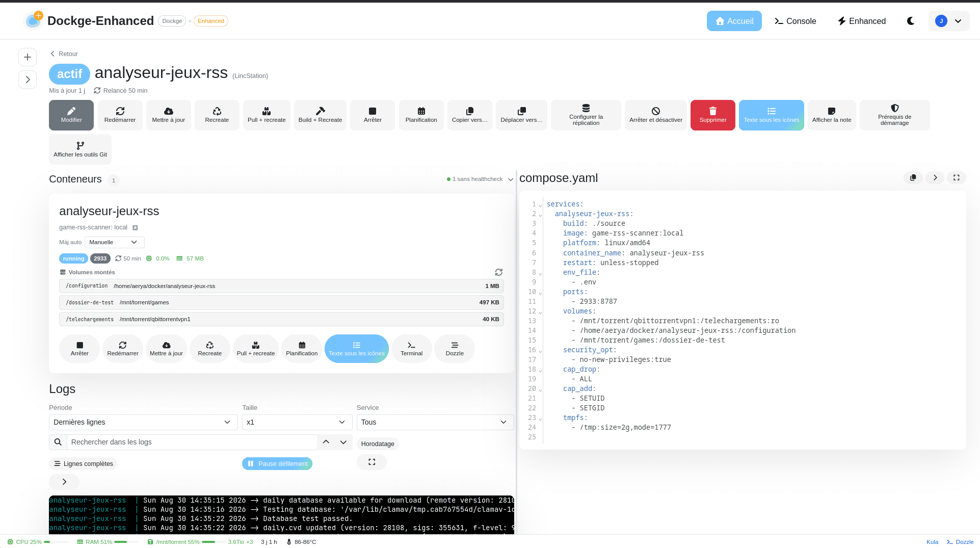980x548 pixels.
Task: Click the Build + Recreate hammer button
Action: (x=320, y=115)
